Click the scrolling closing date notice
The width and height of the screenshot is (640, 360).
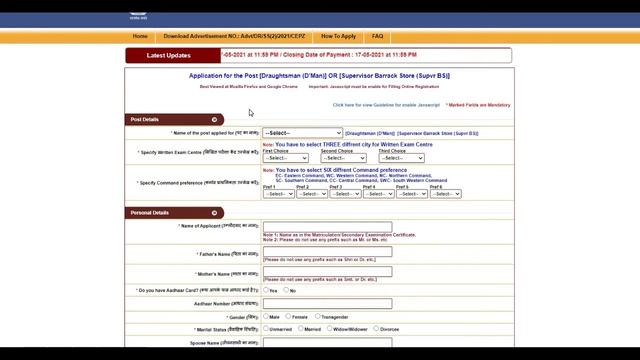[x=320, y=55]
